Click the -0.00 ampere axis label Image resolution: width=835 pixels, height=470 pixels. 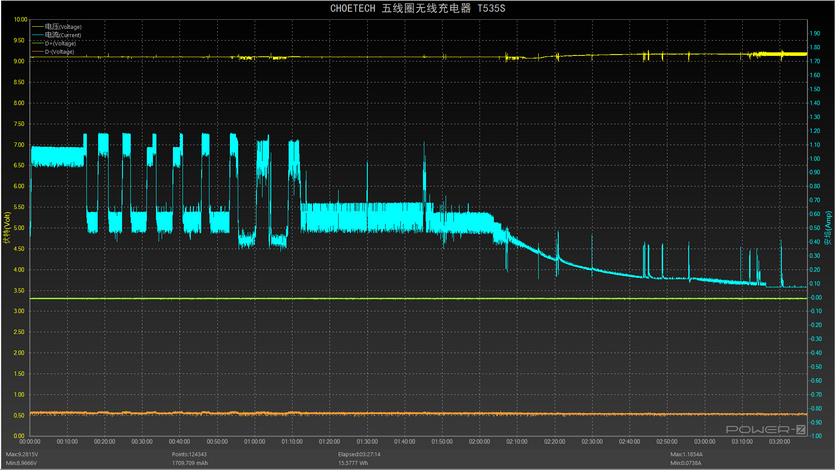pyautogui.click(x=815, y=298)
